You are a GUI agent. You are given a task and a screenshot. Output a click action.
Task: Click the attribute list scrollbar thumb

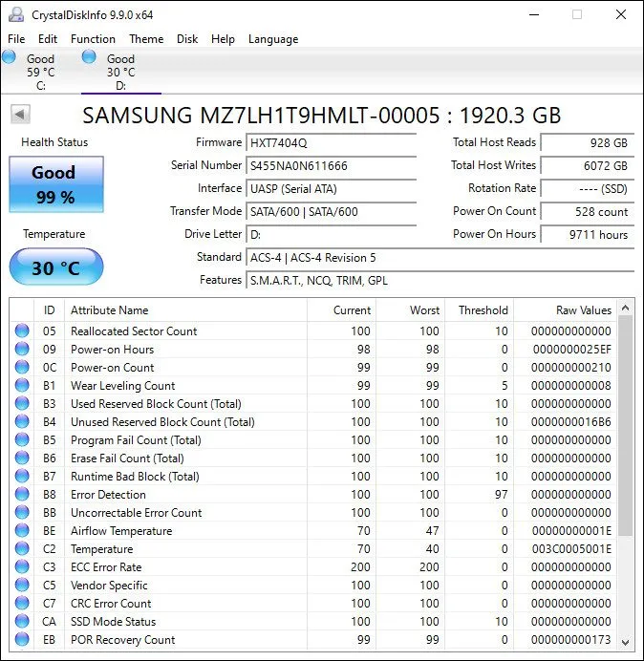pyautogui.click(x=626, y=426)
